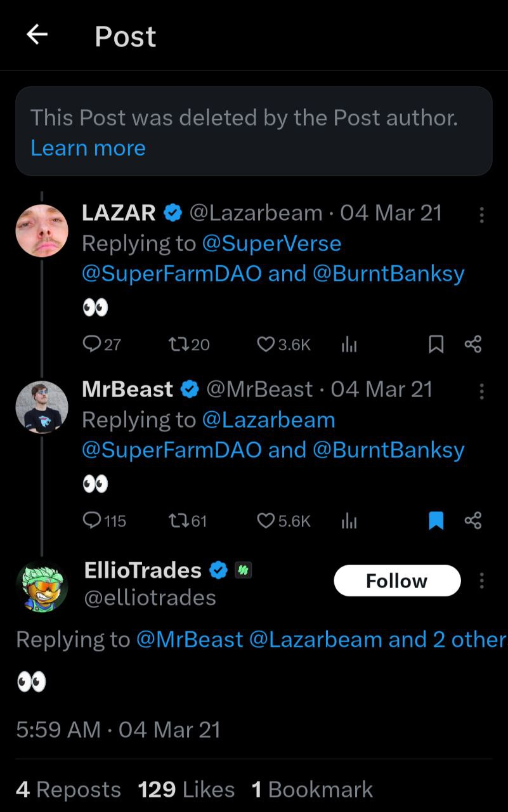View analytics on LAZAR's post

pyautogui.click(x=349, y=344)
